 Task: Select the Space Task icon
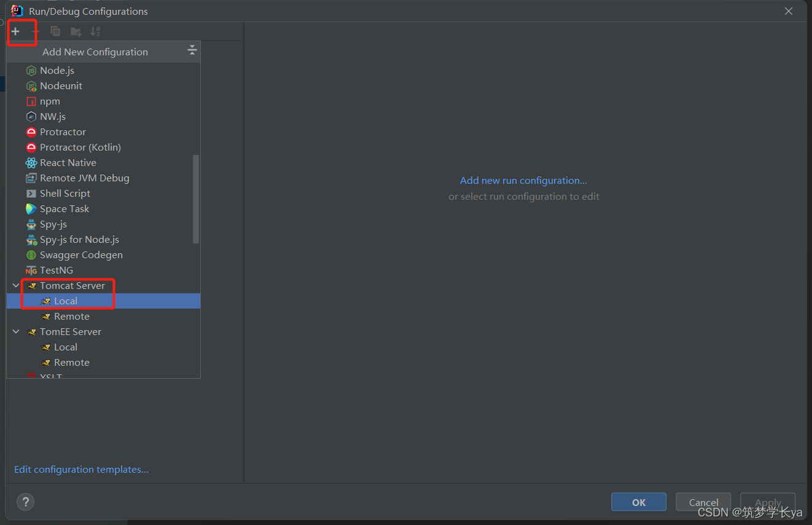coord(31,209)
